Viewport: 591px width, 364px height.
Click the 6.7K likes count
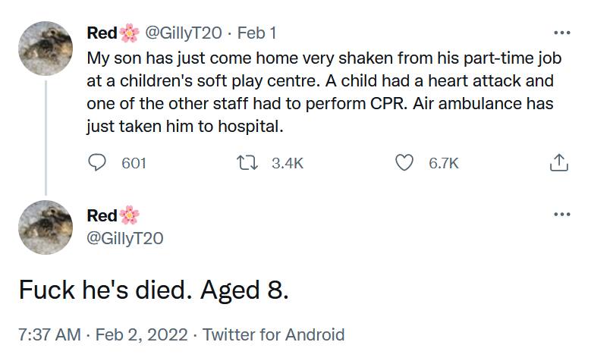(x=444, y=162)
